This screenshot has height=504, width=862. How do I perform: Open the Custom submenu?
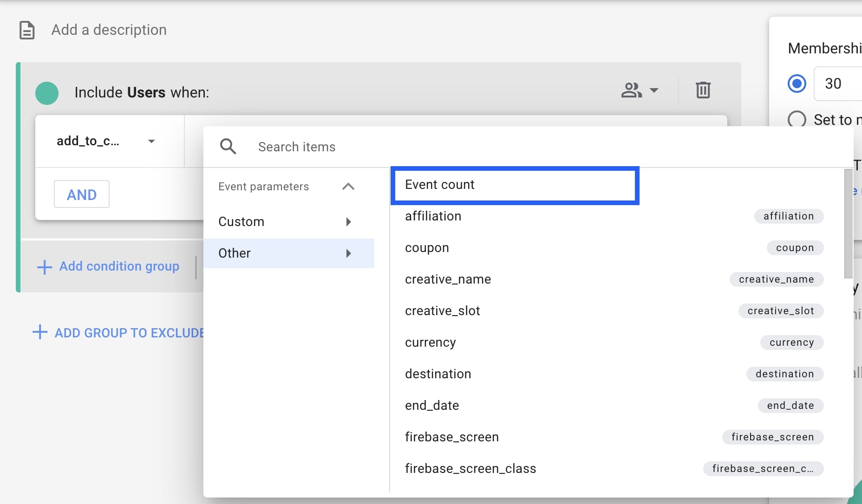click(289, 222)
